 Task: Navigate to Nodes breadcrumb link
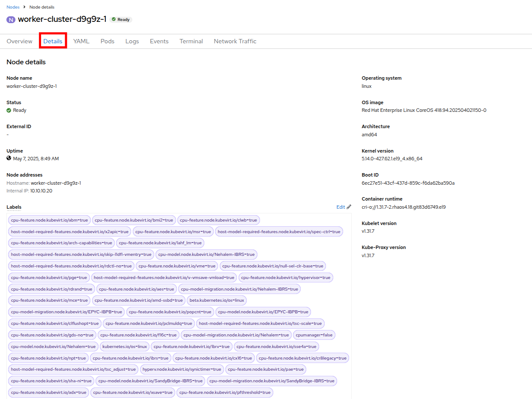click(x=13, y=7)
